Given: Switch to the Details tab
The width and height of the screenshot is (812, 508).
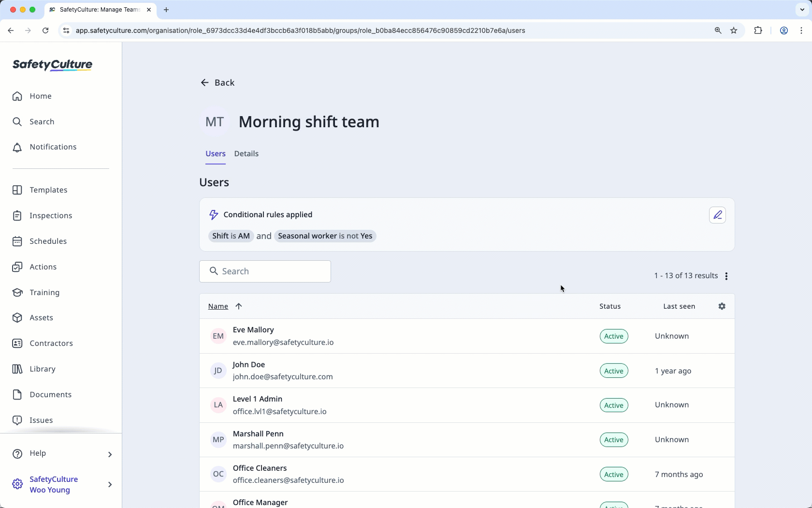Looking at the screenshot, I should tap(246, 154).
